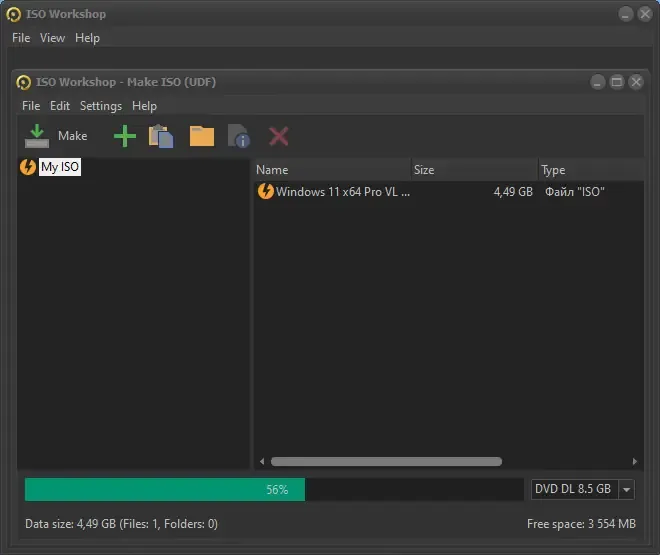This screenshot has height=555, width=660.
Task: Click the 4,49 GB size cell
Action: (x=513, y=191)
